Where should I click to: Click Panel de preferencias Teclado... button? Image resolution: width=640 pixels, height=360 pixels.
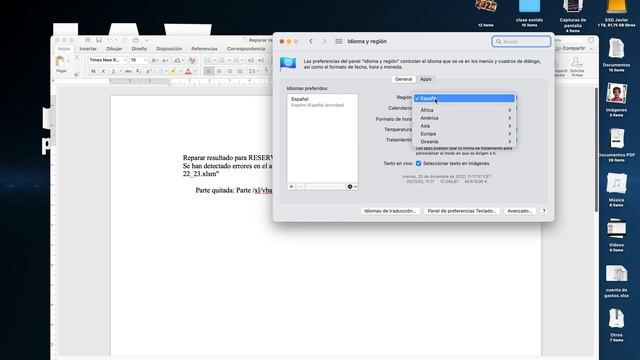462,211
